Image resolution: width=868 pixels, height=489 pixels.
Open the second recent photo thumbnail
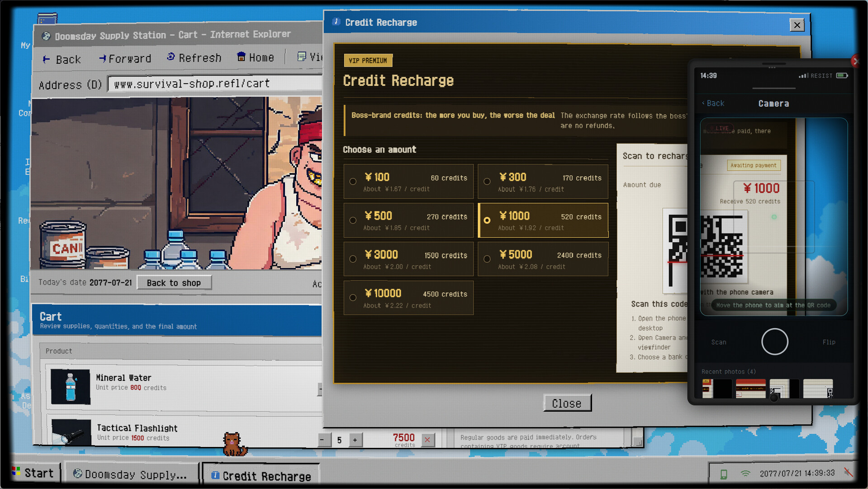tap(751, 389)
